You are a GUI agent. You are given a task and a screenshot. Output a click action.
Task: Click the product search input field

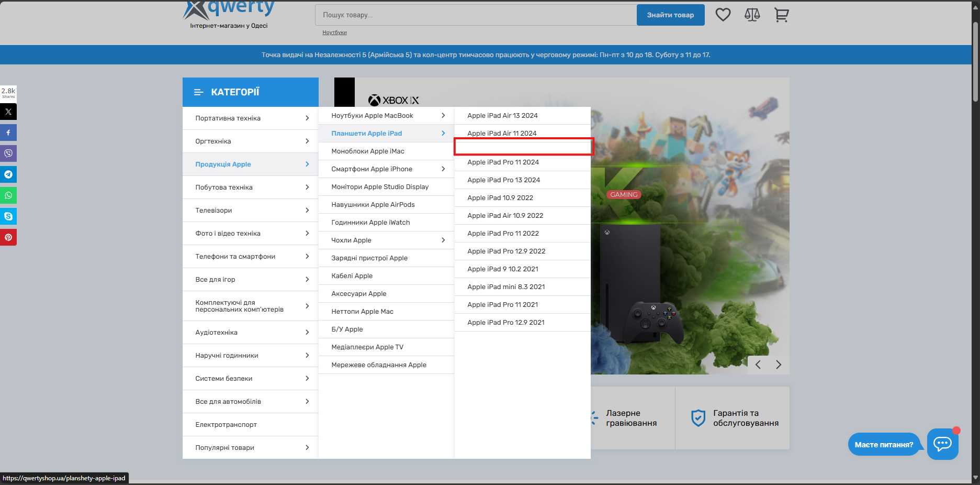(475, 15)
